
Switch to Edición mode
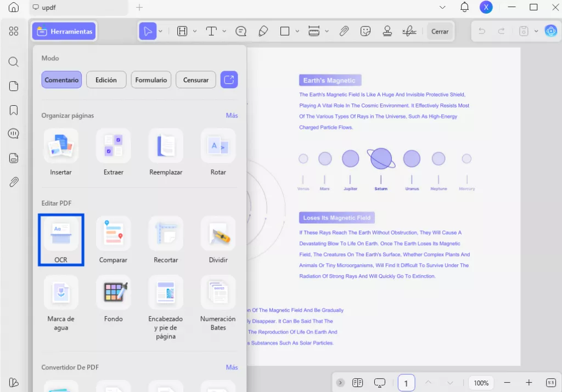coord(106,79)
